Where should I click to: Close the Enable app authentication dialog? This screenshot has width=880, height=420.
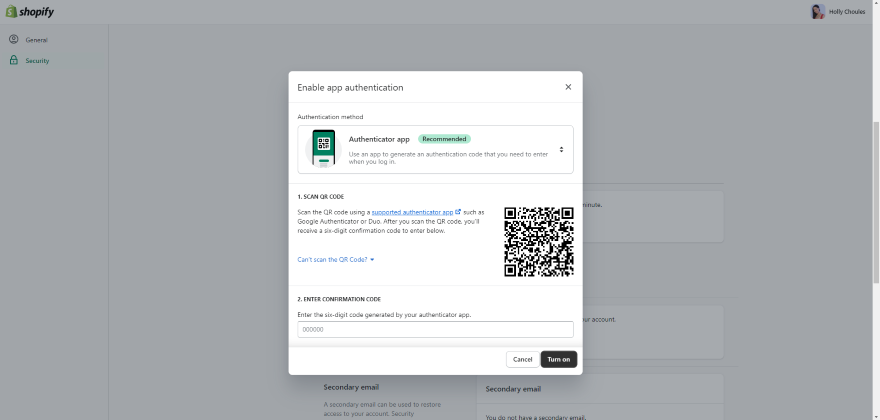point(568,87)
